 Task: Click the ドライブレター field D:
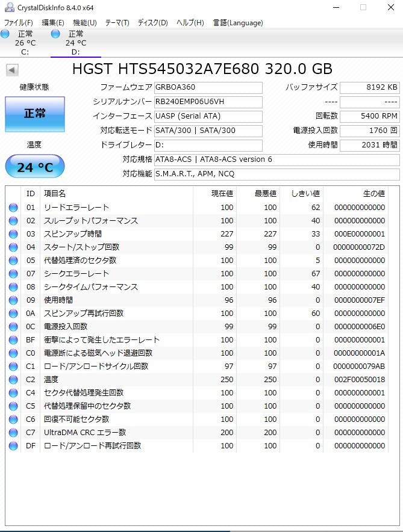tap(208, 145)
